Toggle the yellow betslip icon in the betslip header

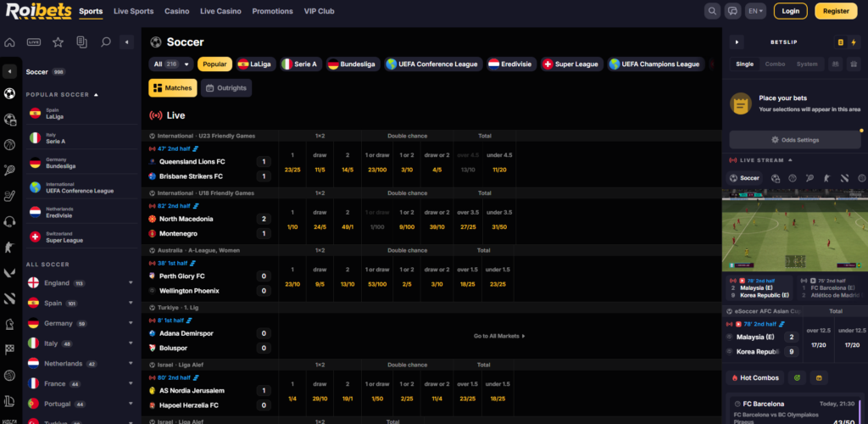pyautogui.click(x=841, y=42)
